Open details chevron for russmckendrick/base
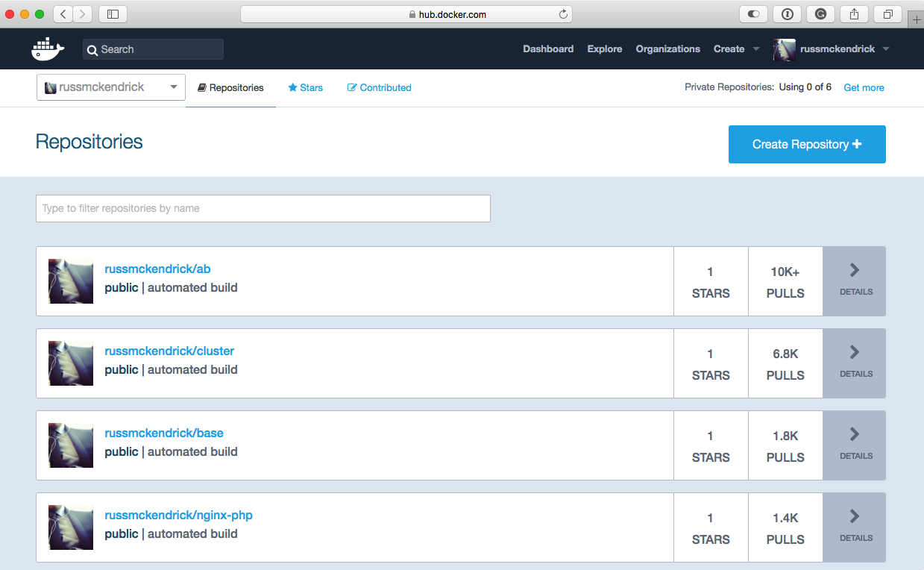Viewport: 924px width, 570px height. point(855,445)
